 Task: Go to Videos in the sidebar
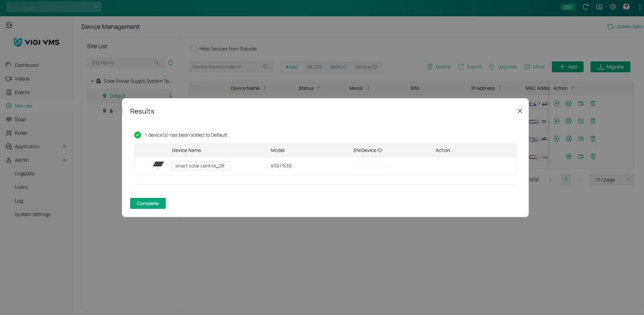(22, 79)
